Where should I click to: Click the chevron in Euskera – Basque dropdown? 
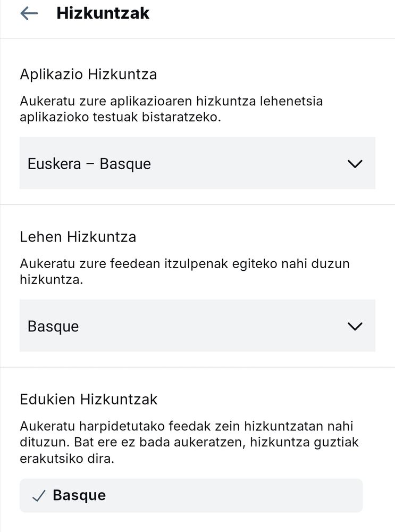point(355,164)
